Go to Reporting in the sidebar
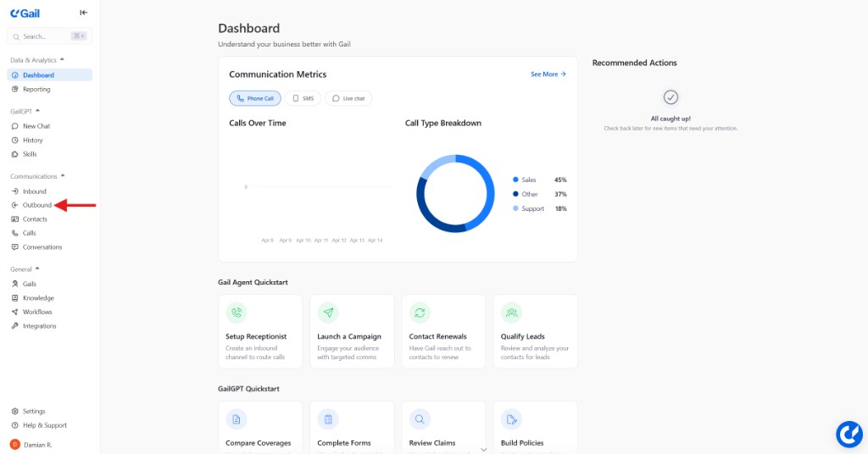This screenshot has height=454, width=868. (36, 89)
